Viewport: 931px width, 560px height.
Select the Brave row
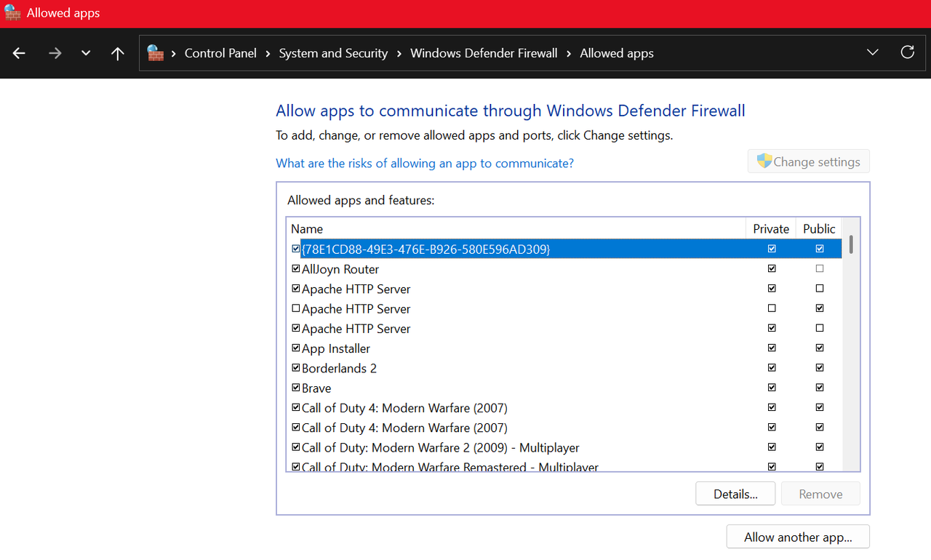click(565, 388)
